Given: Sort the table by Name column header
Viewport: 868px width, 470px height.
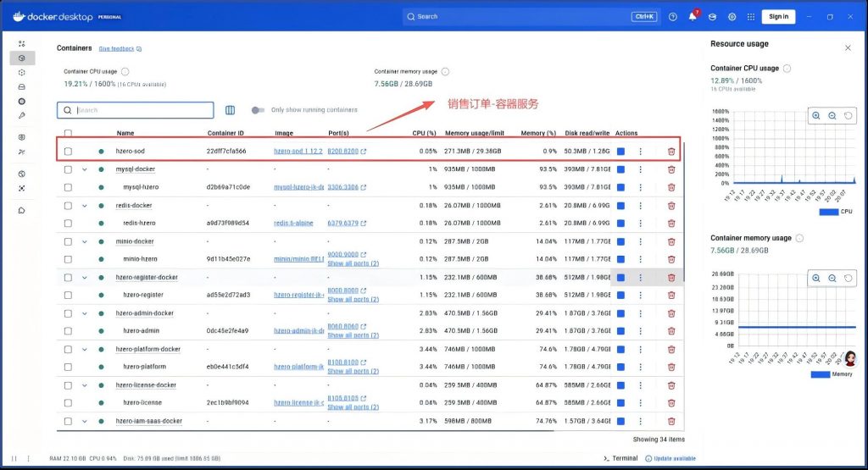Looking at the screenshot, I should tap(125, 133).
